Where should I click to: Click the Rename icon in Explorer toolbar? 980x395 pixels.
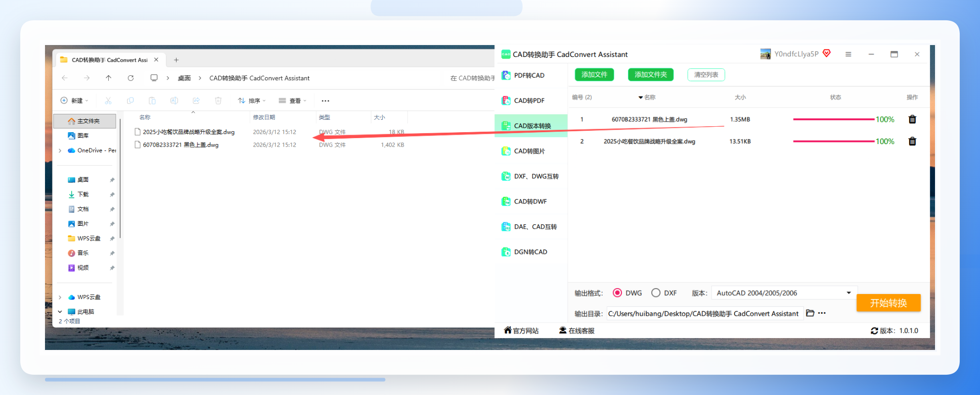174,100
